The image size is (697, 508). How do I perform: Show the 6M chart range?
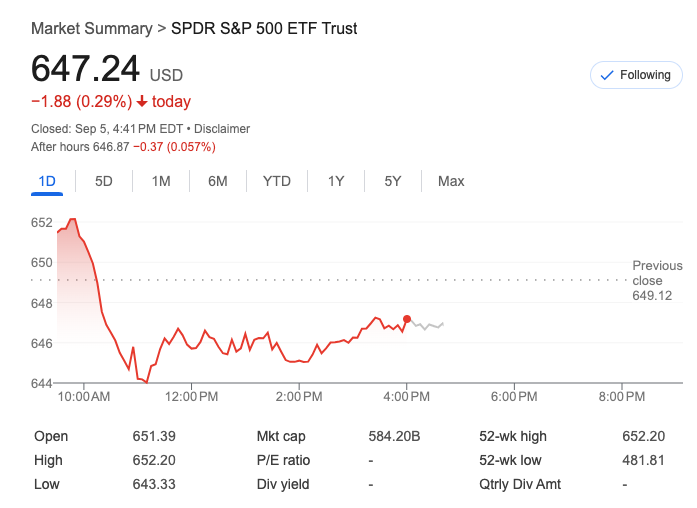(218, 181)
